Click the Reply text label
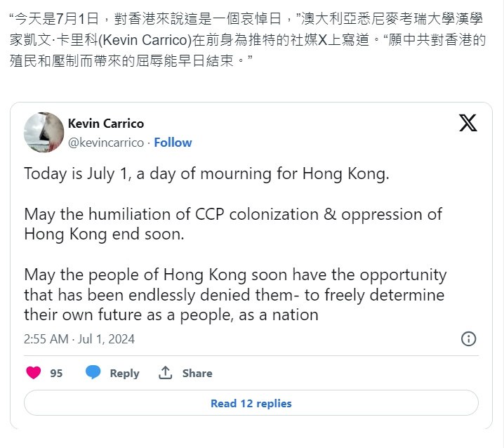504x448 pixels. click(124, 373)
